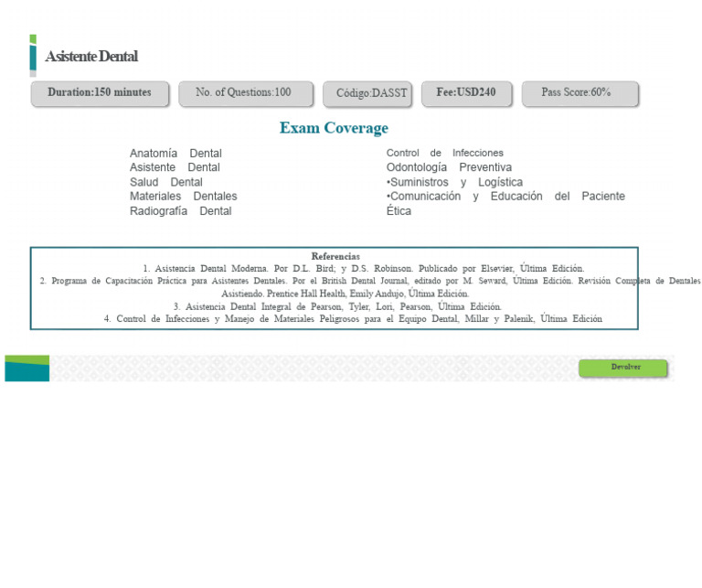Click the Asistente Dental heading
702x588 pixels.
coord(91,57)
